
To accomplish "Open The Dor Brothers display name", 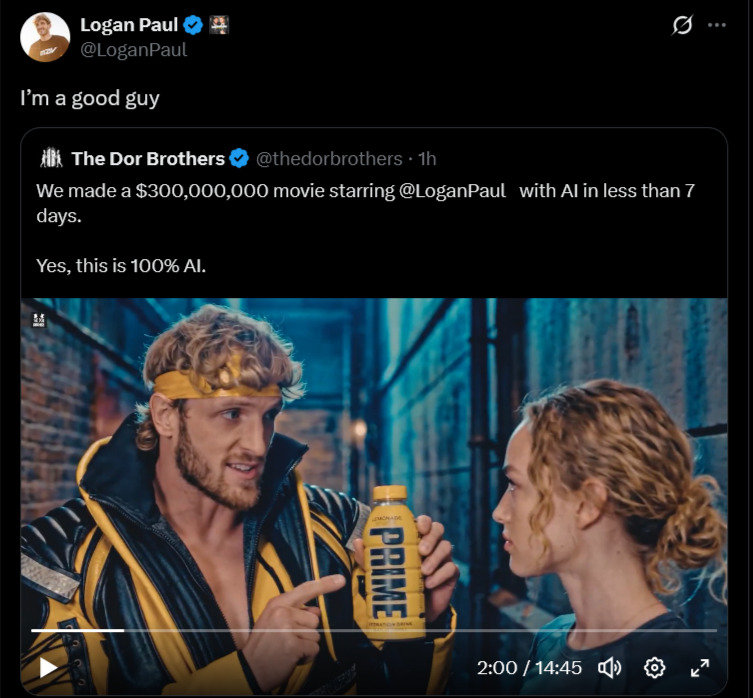I will tap(148, 159).
